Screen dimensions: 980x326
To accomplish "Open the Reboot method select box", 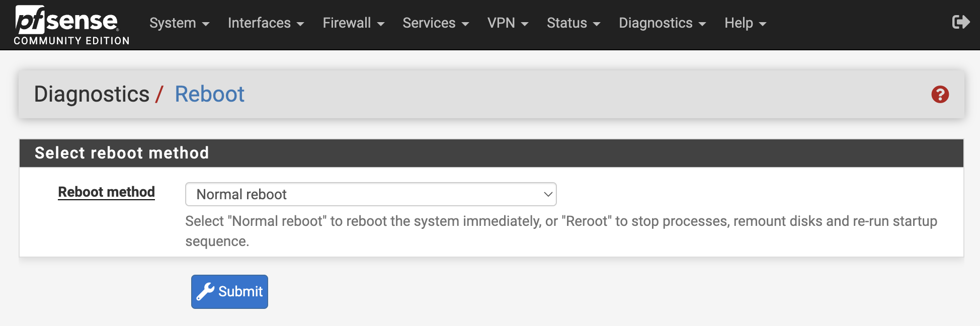I will [x=370, y=194].
